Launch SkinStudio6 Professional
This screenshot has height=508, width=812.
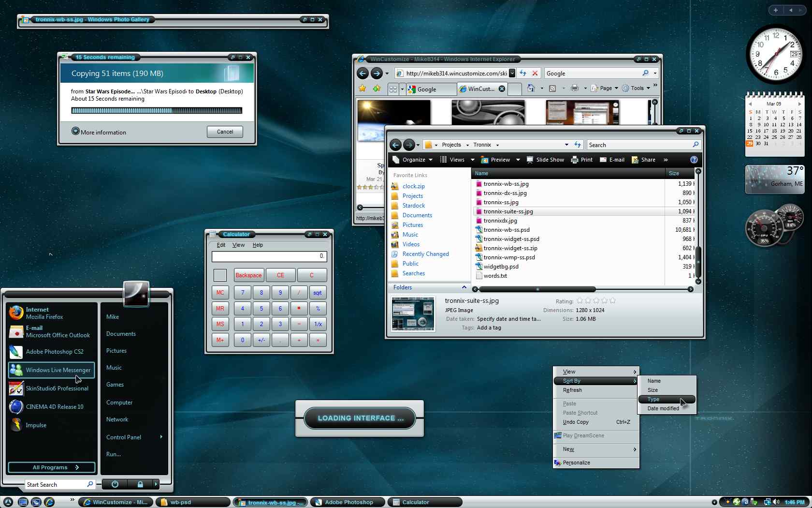[51, 388]
